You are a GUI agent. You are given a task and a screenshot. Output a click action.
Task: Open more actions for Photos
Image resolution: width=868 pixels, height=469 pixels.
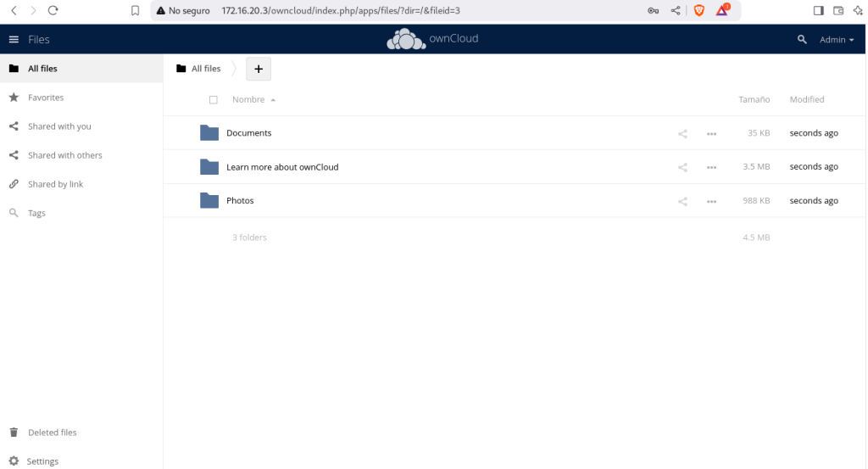pos(711,202)
